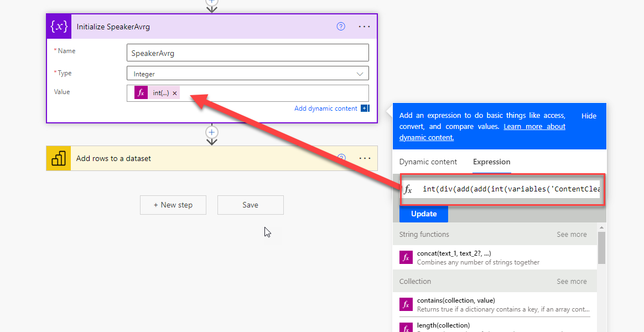Click the Save button

tap(250, 205)
